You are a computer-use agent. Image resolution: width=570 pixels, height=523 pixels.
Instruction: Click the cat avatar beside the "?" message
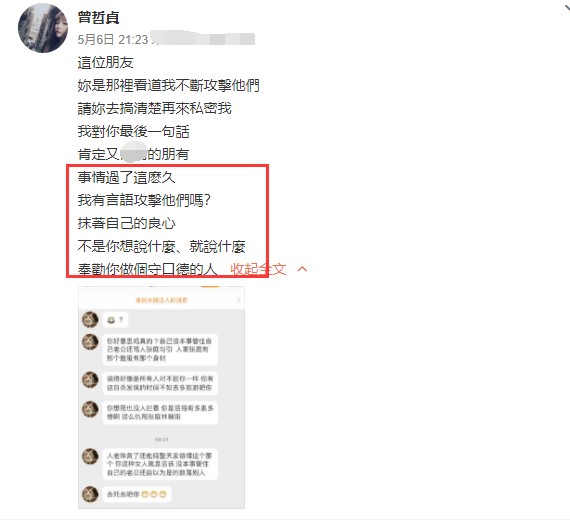pos(90,319)
